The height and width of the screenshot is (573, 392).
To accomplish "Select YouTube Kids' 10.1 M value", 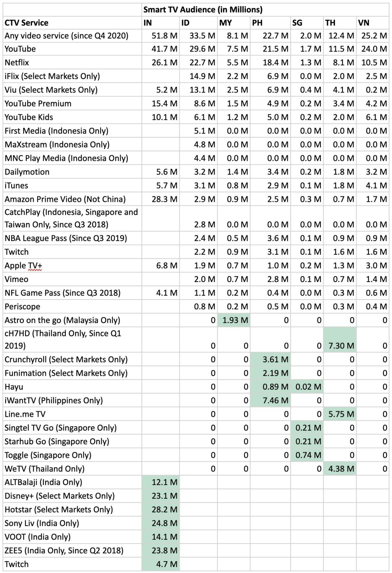I will tap(161, 117).
